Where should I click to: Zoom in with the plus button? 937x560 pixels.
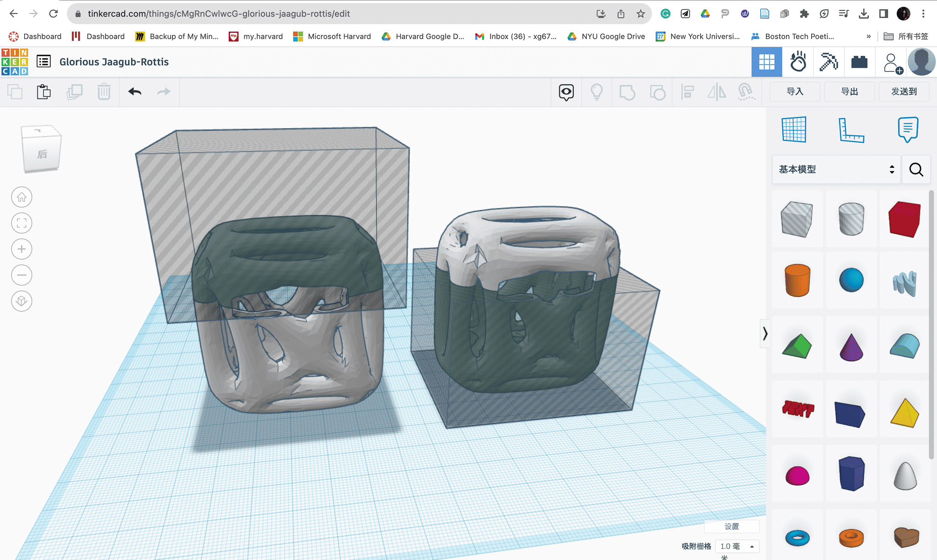pos(22,249)
